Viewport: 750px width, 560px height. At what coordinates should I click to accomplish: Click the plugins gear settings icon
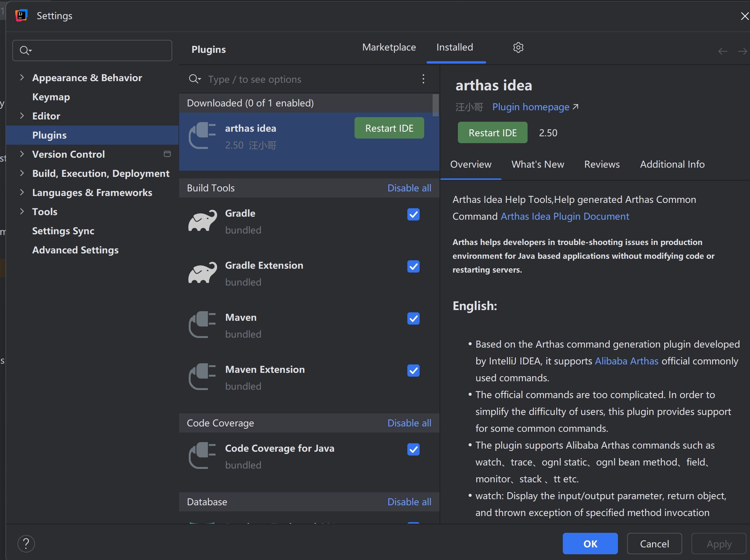(x=518, y=47)
